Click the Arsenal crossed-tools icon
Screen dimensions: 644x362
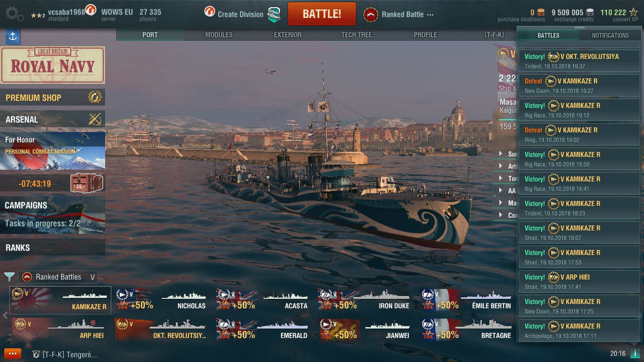click(x=95, y=119)
